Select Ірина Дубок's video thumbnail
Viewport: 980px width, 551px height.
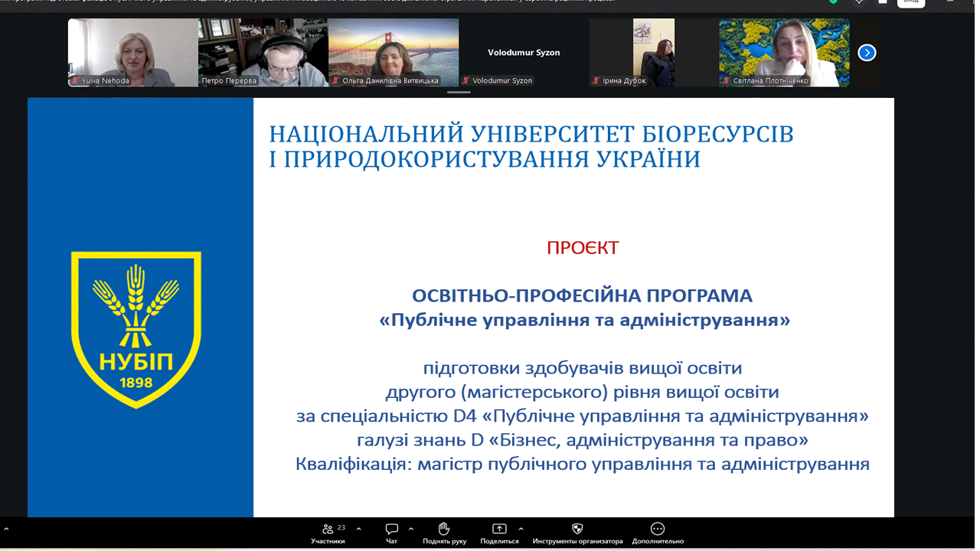click(x=654, y=52)
